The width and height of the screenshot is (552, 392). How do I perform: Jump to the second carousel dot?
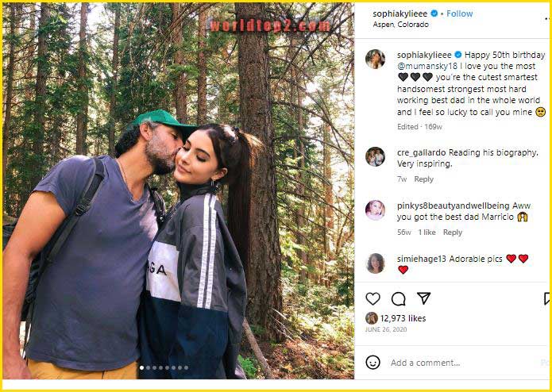tap(147, 367)
